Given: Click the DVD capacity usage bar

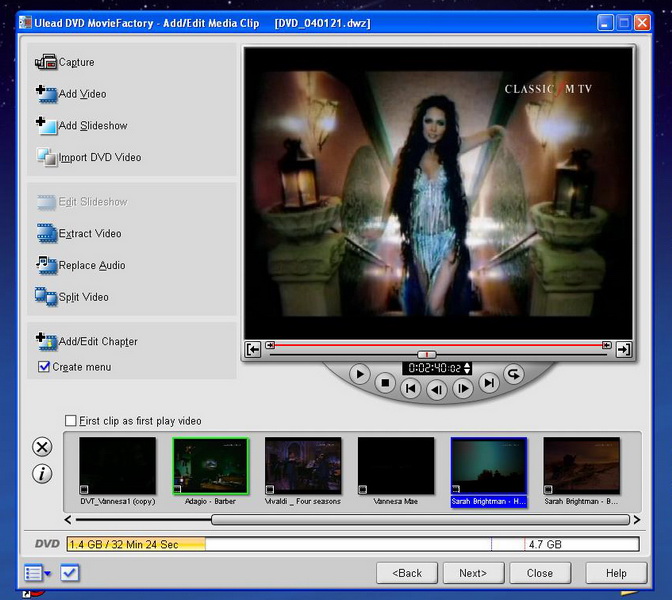Looking at the screenshot, I should [353, 544].
